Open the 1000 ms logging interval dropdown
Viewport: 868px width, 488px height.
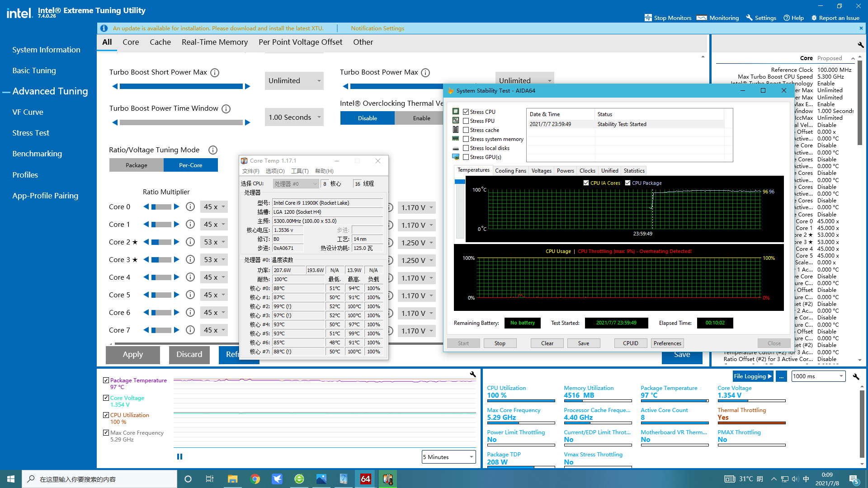pyautogui.click(x=818, y=376)
